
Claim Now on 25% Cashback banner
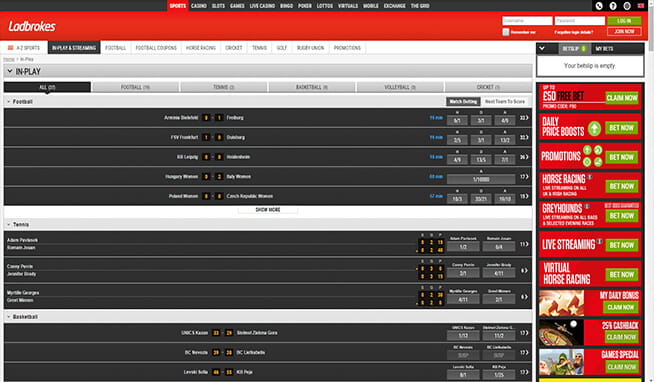621,337
